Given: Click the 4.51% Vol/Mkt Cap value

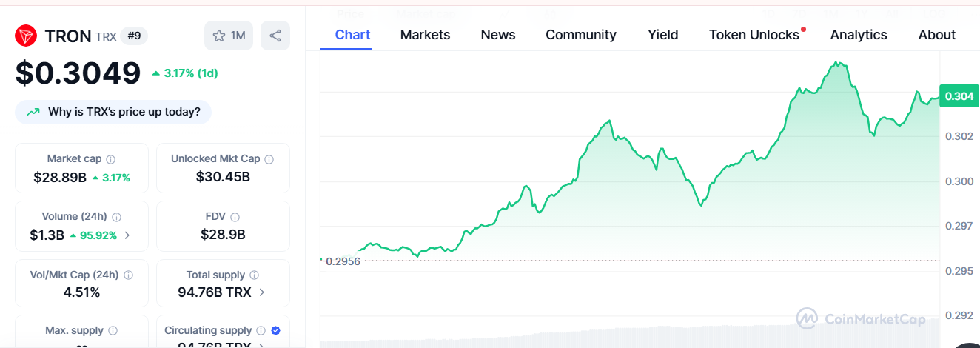Looking at the screenshot, I should pos(81,292).
